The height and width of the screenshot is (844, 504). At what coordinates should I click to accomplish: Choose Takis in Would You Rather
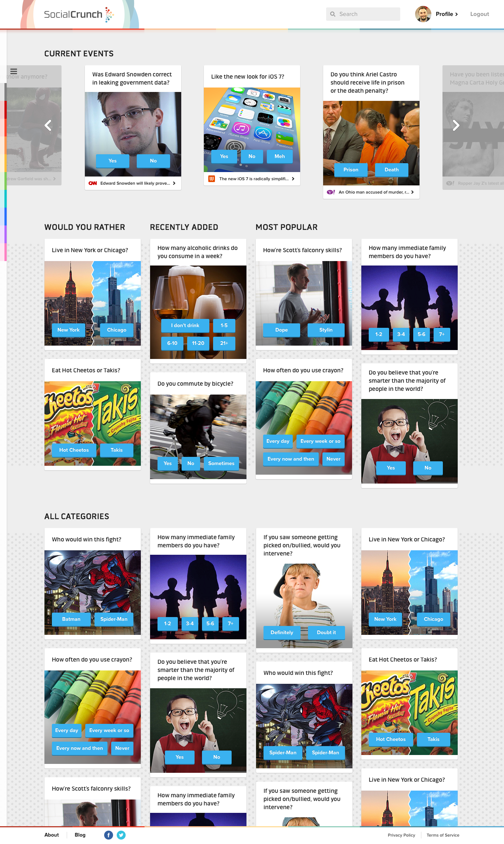pos(117,450)
